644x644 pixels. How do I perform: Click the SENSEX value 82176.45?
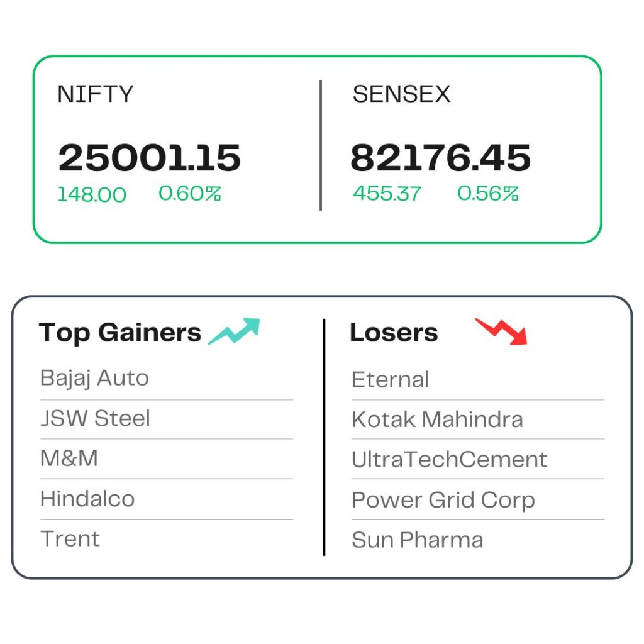(440, 158)
